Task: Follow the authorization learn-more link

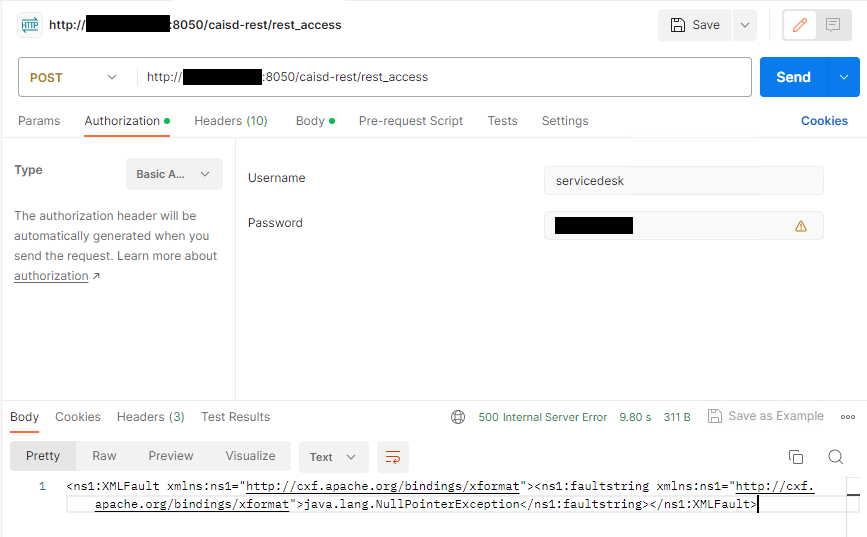Action: 51,276
